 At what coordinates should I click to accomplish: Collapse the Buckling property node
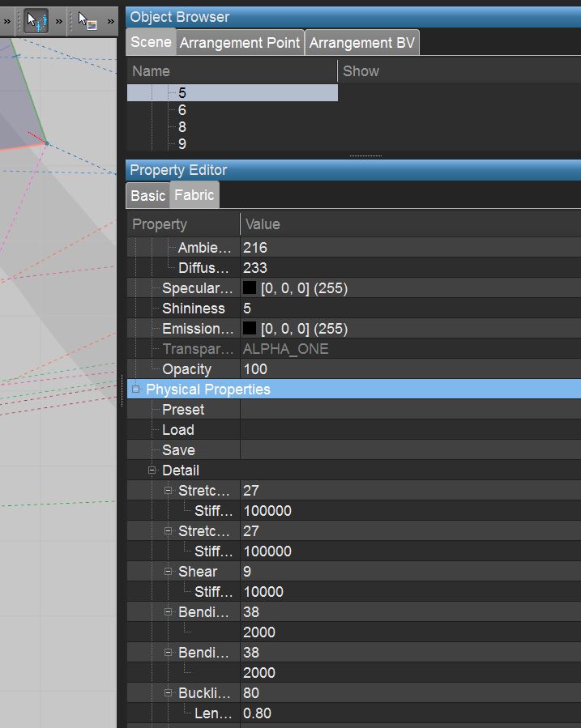168,693
